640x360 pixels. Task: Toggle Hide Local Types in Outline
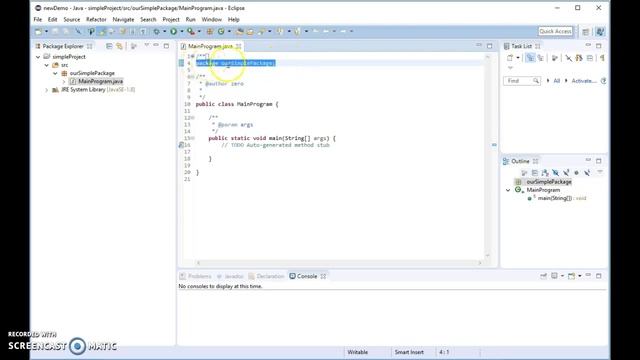[x=587, y=173]
